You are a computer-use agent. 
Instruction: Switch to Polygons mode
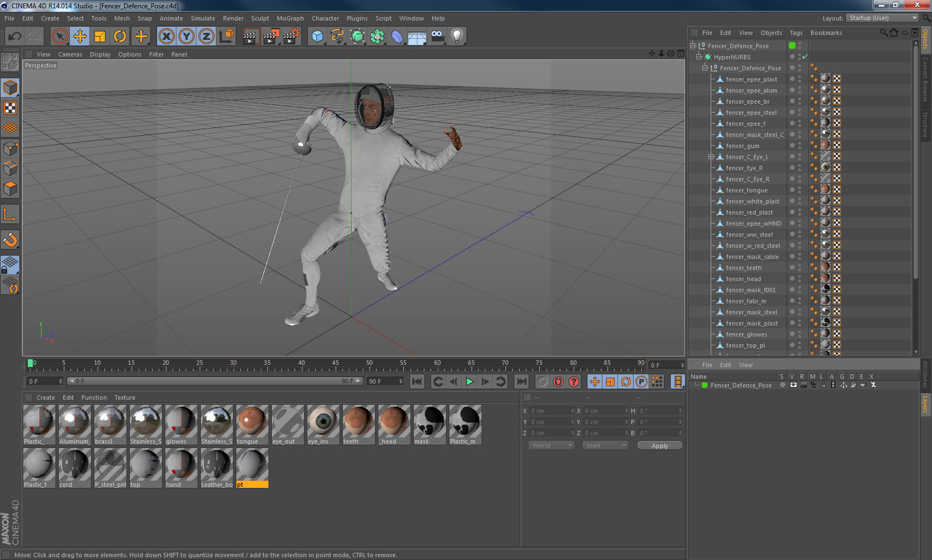(x=11, y=189)
